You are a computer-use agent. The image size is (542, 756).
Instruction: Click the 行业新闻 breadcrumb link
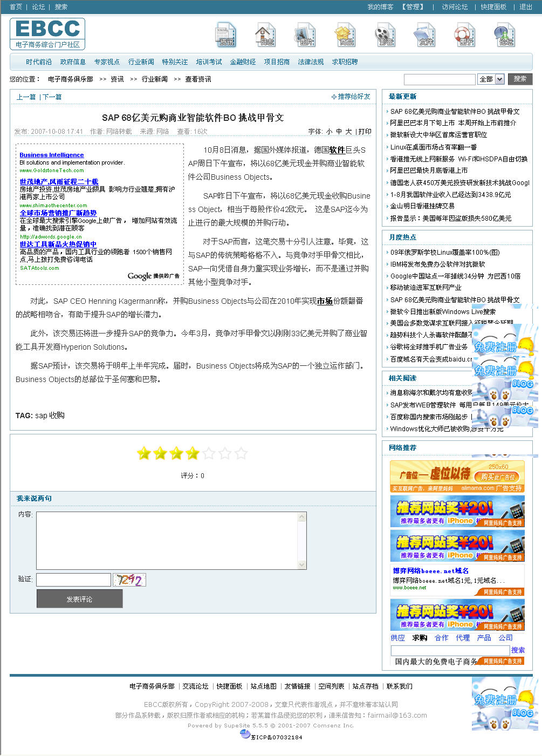155,79
